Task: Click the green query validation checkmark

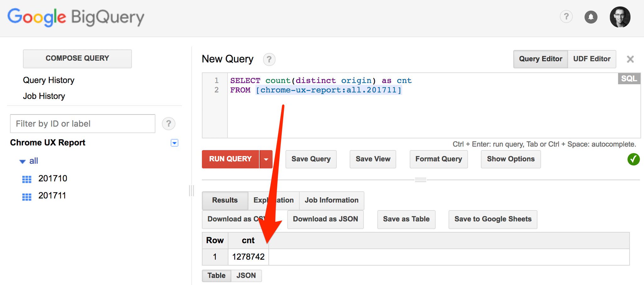Action: pos(633,159)
